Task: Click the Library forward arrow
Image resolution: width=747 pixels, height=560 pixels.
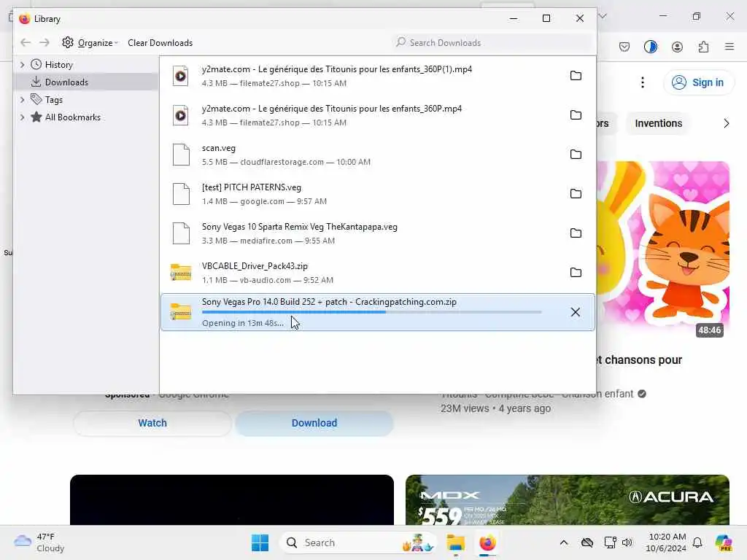Action: coord(44,43)
